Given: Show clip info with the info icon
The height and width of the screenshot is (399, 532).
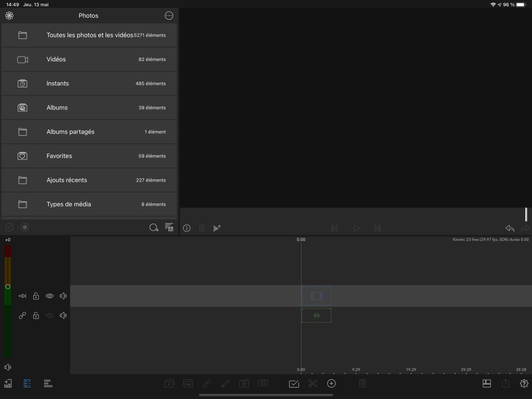Looking at the screenshot, I should point(187,228).
